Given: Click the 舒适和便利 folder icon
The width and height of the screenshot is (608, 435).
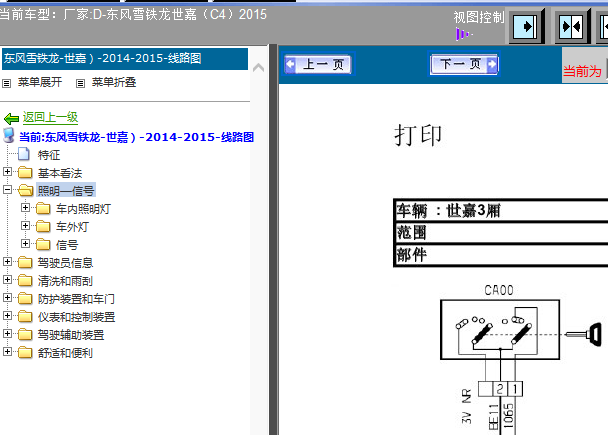Looking at the screenshot, I should pyautogui.click(x=25, y=352).
